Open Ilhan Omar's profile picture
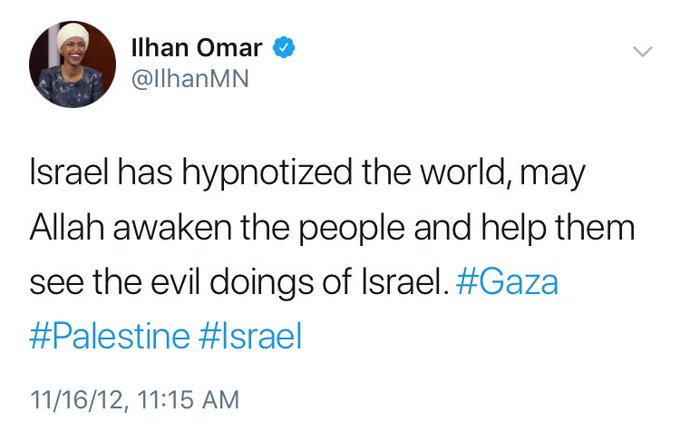The image size is (680, 432). [72, 64]
